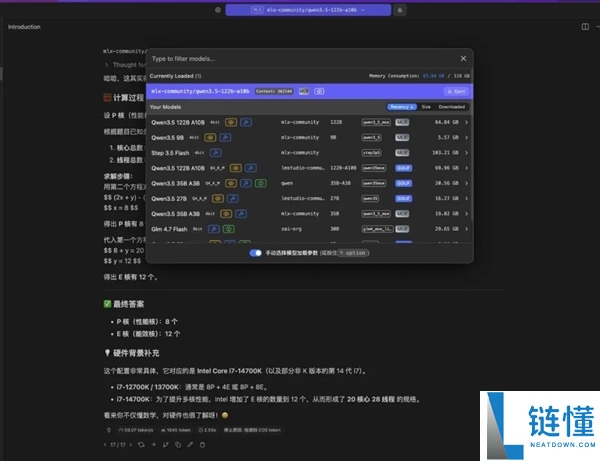Select the Glm 4.7 Flash model
Screen dimensions: 600x461
click(309, 229)
